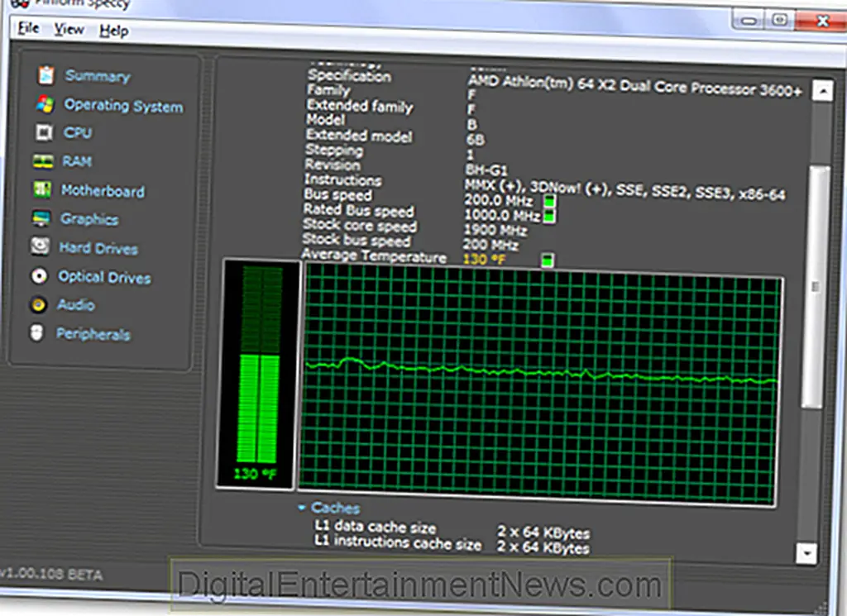Click the temperature line graph
The height and width of the screenshot is (616, 847).
(x=539, y=385)
